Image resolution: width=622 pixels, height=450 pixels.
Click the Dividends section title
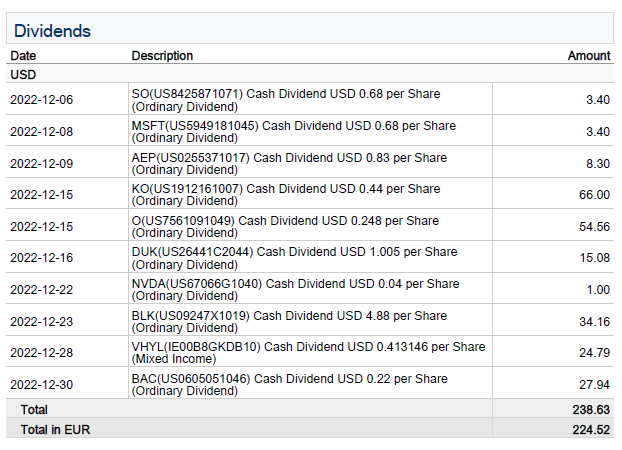point(52,31)
